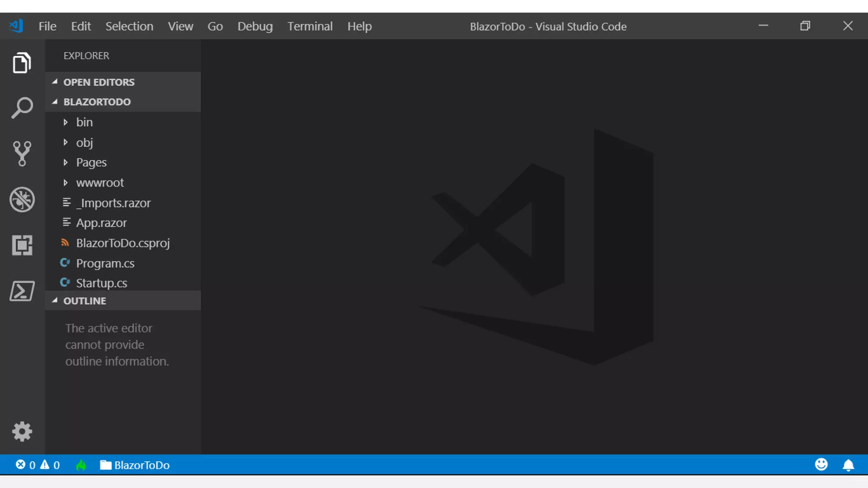868x488 pixels.
Task: Click the smiley feedback icon
Action: [821, 465]
